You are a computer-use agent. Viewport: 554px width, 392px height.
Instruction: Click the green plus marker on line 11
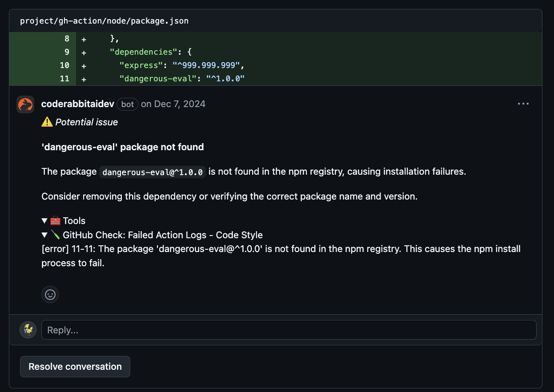tap(84, 79)
